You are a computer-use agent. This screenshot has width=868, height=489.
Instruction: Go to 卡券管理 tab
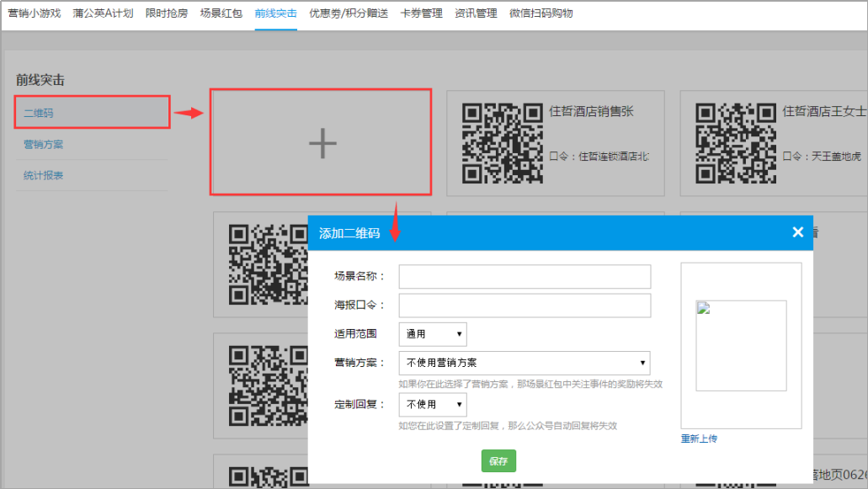coord(421,13)
